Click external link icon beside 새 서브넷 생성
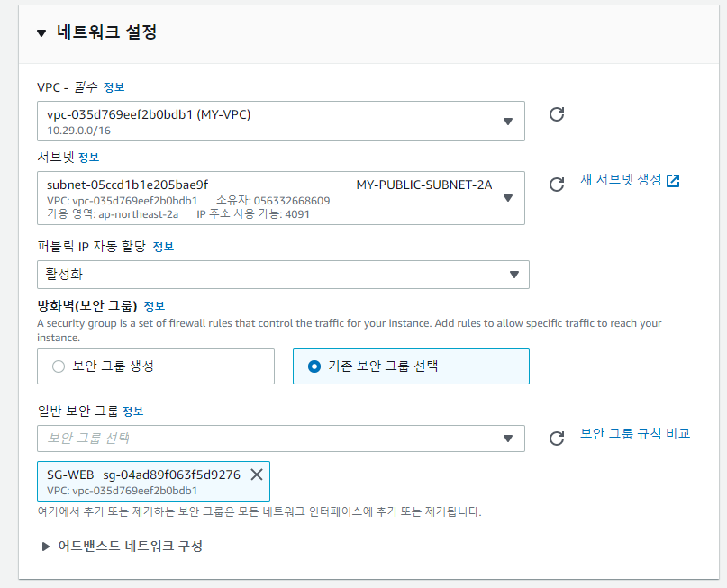Viewport: 727px width, 588px height. click(x=673, y=181)
